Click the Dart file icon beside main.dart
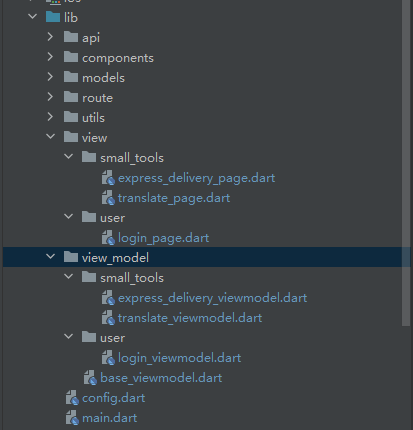 (72, 418)
